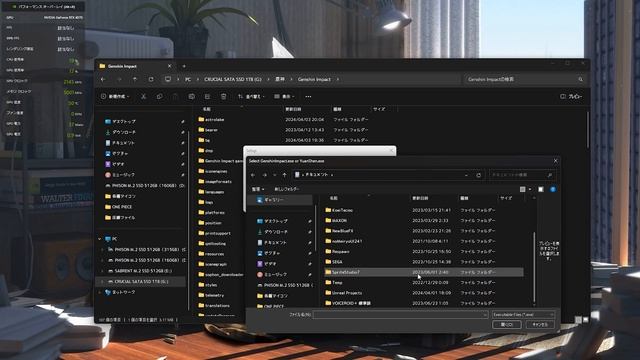The image size is (640, 360).
Task: Go forward in the file selection dialog
Action: click(x=264, y=175)
